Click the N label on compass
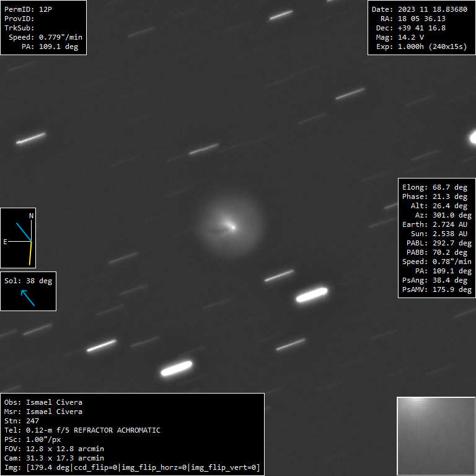The image size is (476, 476). click(31, 216)
